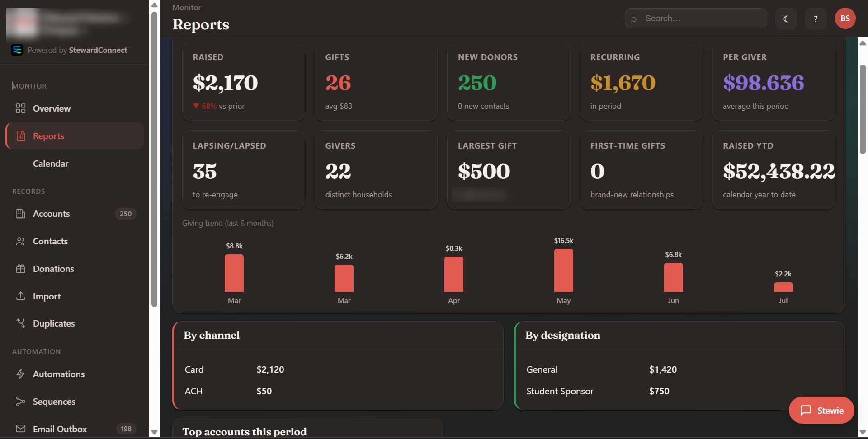Click the Contacts people icon
The image size is (868, 439).
click(x=20, y=241)
